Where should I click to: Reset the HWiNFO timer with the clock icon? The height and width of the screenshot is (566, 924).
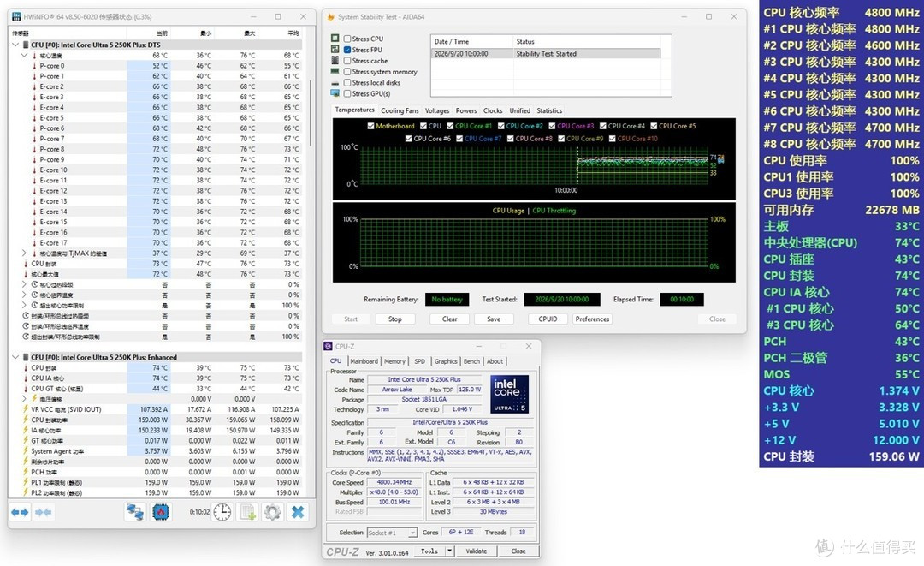(222, 512)
